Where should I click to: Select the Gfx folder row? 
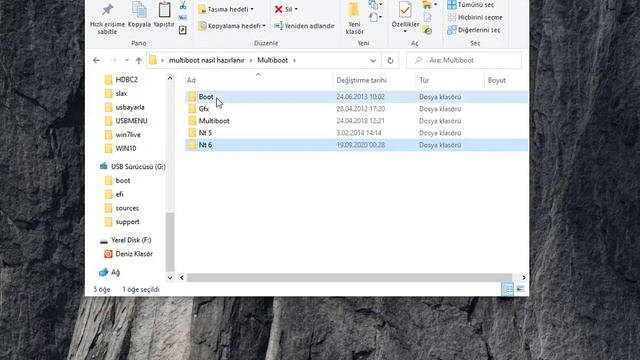[356, 109]
